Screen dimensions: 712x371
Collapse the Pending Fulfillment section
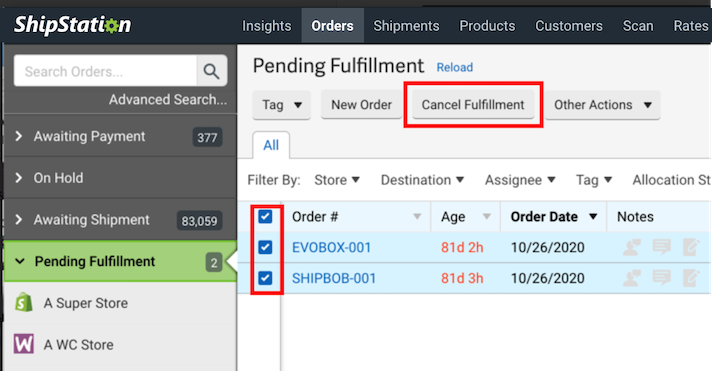pos(20,261)
